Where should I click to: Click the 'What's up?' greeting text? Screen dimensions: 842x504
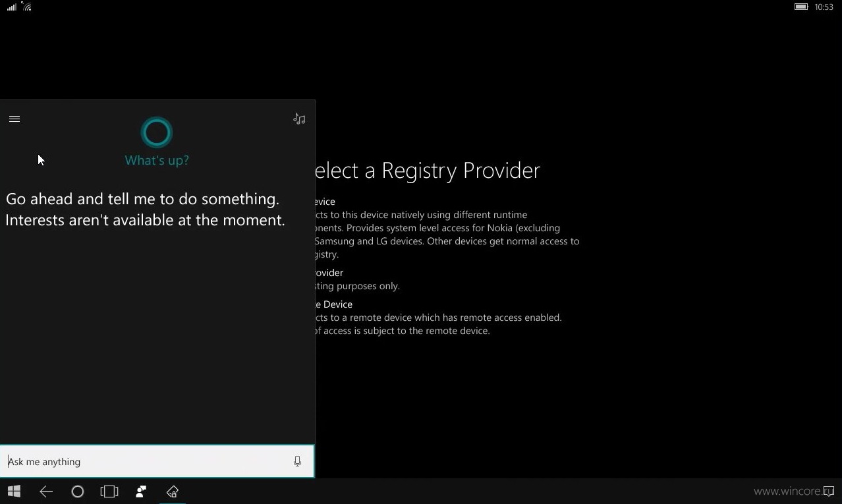point(157,160)
